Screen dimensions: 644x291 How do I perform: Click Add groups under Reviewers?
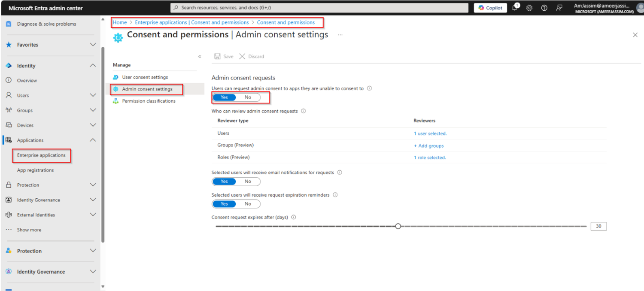tap(428, 145)
